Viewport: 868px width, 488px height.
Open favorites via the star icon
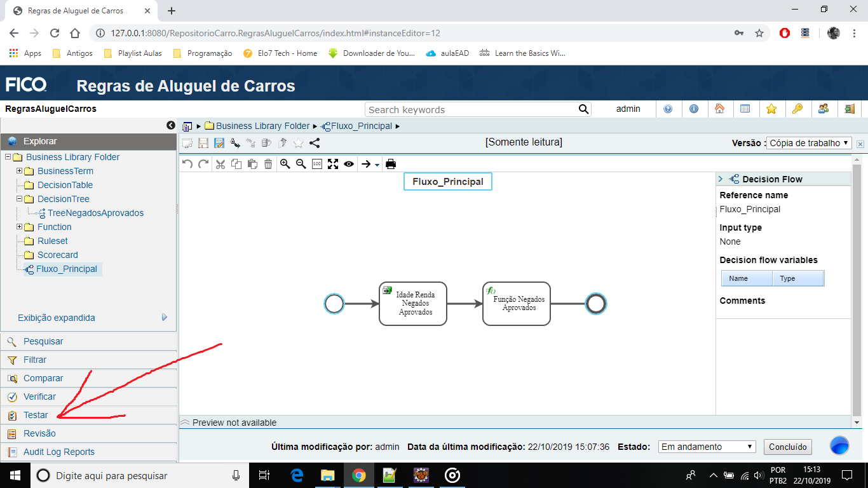click(771, 109)
